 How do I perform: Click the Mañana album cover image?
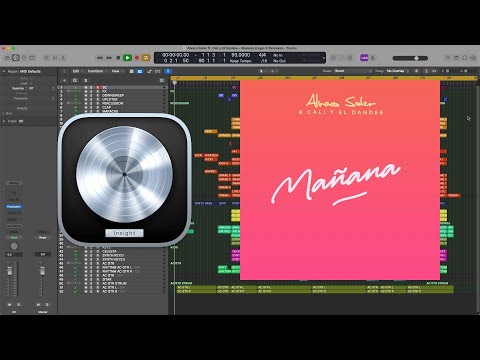click(x=340, y=180)
